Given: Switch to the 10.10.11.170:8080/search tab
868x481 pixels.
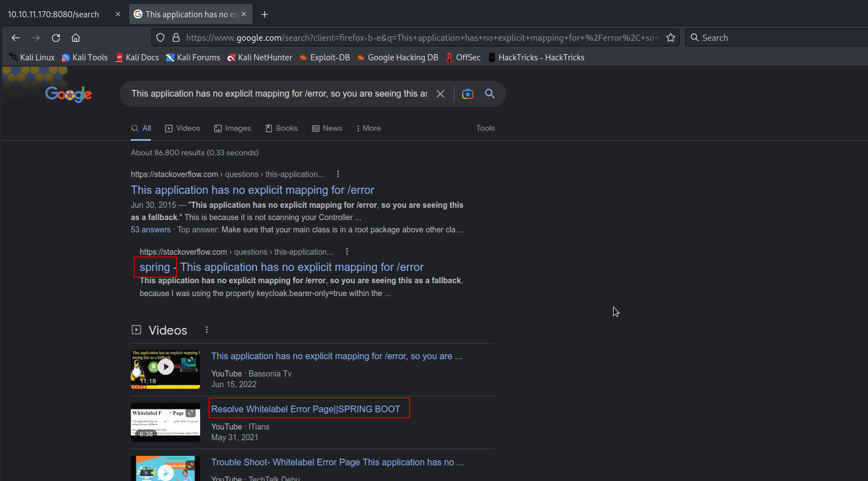Looking at the screenshot, I should click(x=54, y=14).
